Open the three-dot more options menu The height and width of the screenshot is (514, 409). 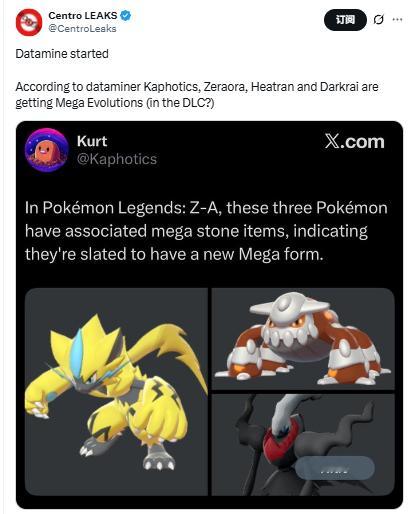[x=397, y=19]
